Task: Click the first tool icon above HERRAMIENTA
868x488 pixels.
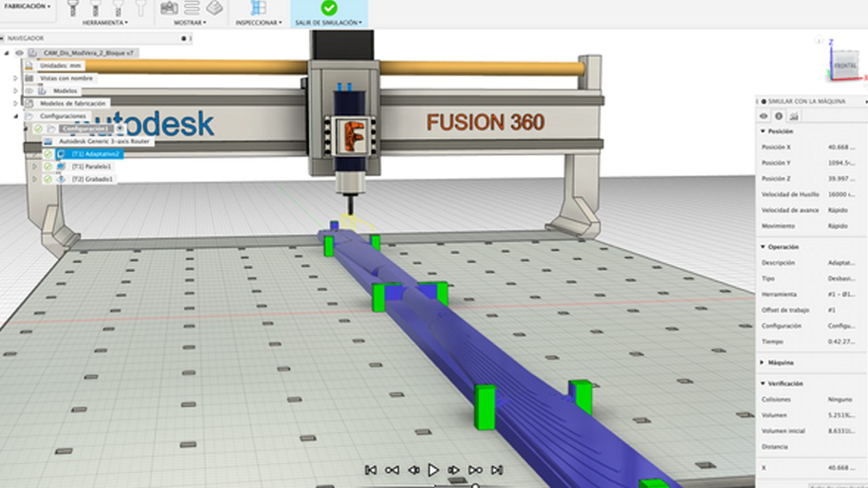Action: [72, 8]
